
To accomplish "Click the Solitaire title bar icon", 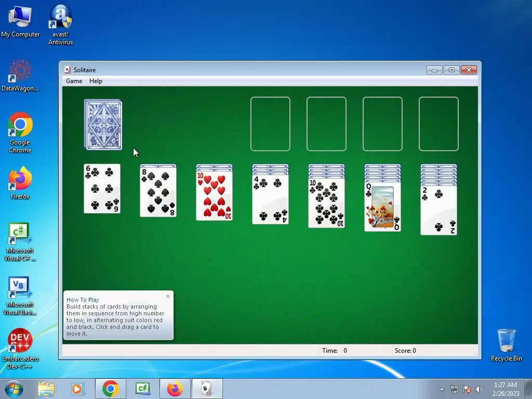I will (67, 70).
